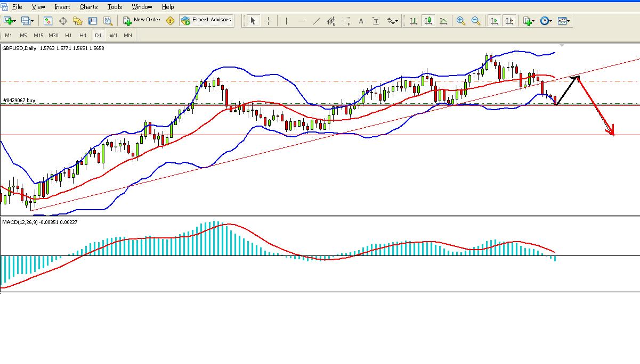Image resolution: width=640 pixels, height=364 pixels.
Task: Toggle the Auto Scroll chart button
Action: point(495,21)
